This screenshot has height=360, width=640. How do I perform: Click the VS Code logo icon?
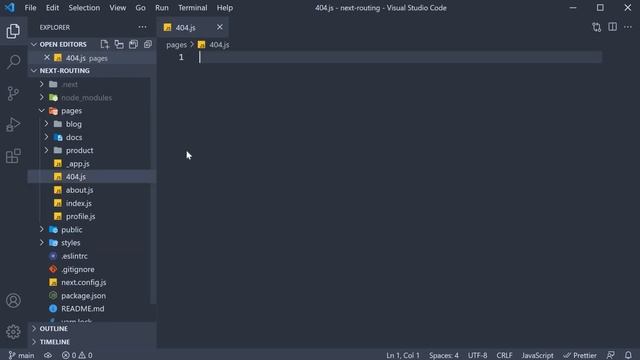pyautogui.click(x=10, y=8)
